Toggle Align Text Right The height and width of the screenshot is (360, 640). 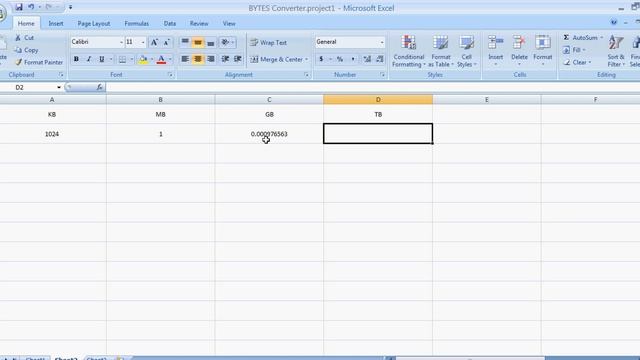pyautogui.click(x=211, y=60)
